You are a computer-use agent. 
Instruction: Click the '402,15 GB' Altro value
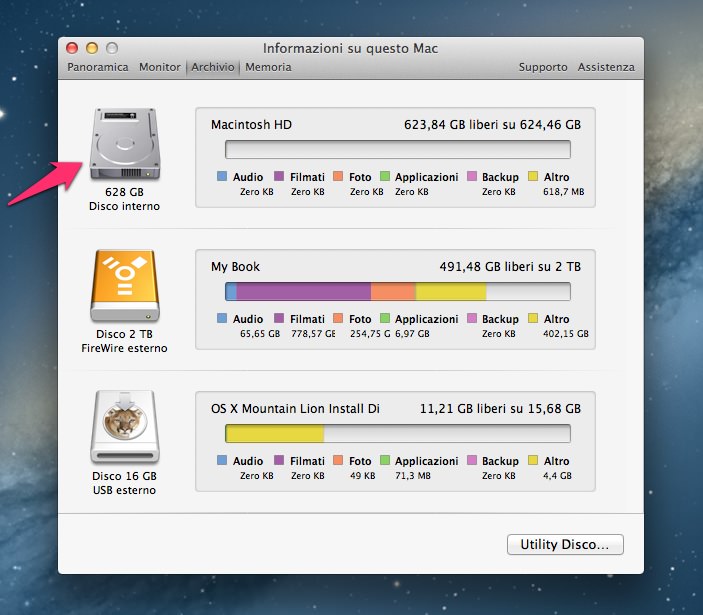click(566, 334)
